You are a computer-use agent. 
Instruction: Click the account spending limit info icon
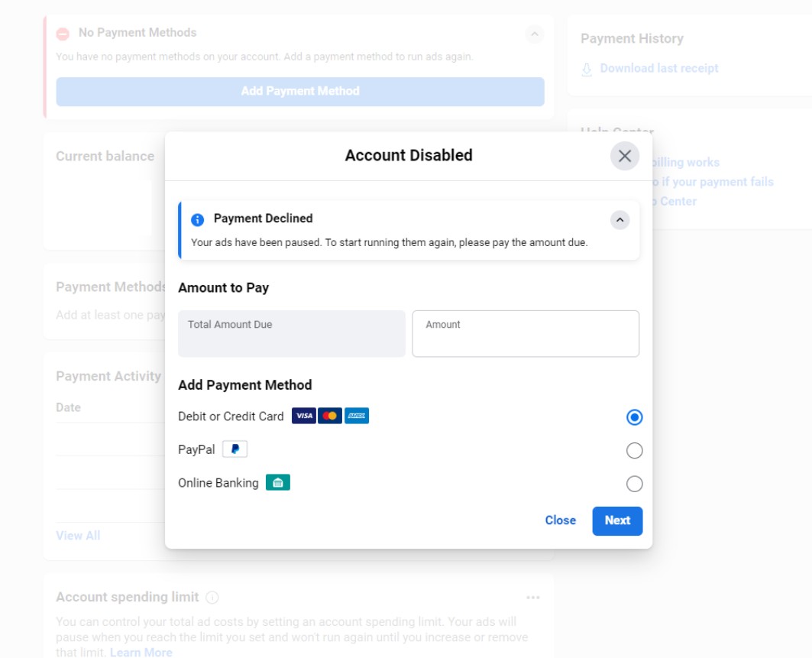(212, 598)
